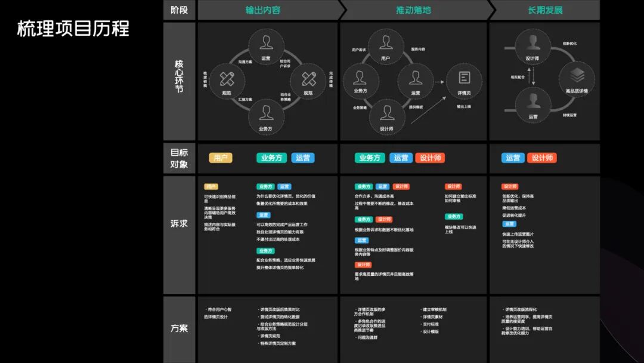Select the 推动落地 stage header

[413, 10]
